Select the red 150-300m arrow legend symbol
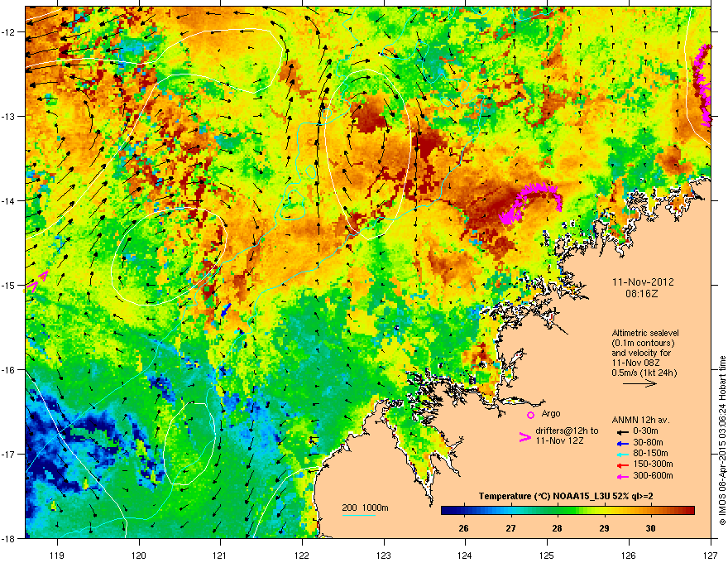The height and width of the screenshot is (563, 728). (x=623, y=465)
